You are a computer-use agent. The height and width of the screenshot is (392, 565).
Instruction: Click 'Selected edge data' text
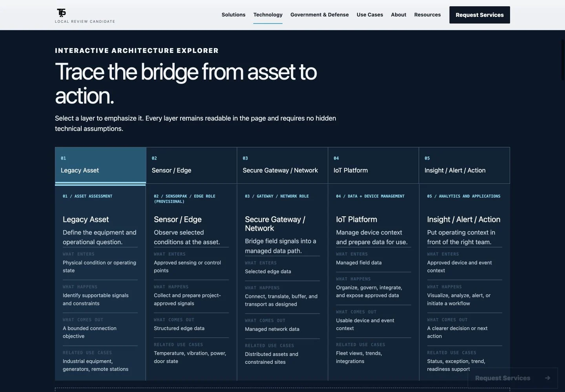[268, 271]
